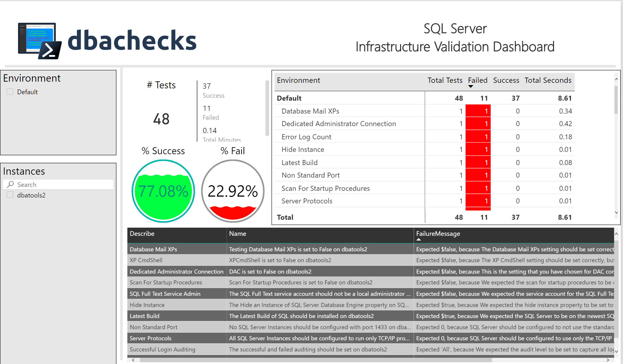
Task: Sort details table by Describe header
Action: click(142, 233)
